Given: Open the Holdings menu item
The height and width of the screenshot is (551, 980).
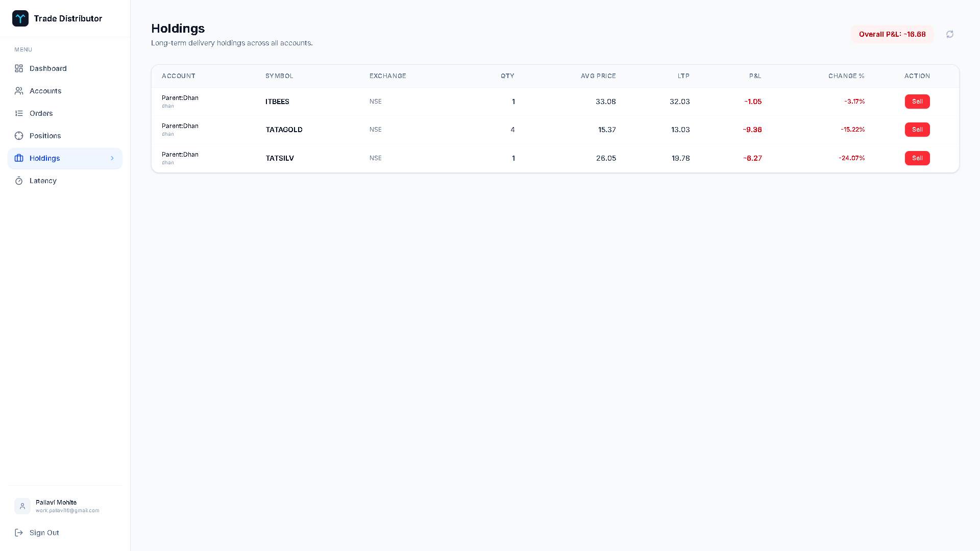Looking at the screenshot, I should 45,158.
